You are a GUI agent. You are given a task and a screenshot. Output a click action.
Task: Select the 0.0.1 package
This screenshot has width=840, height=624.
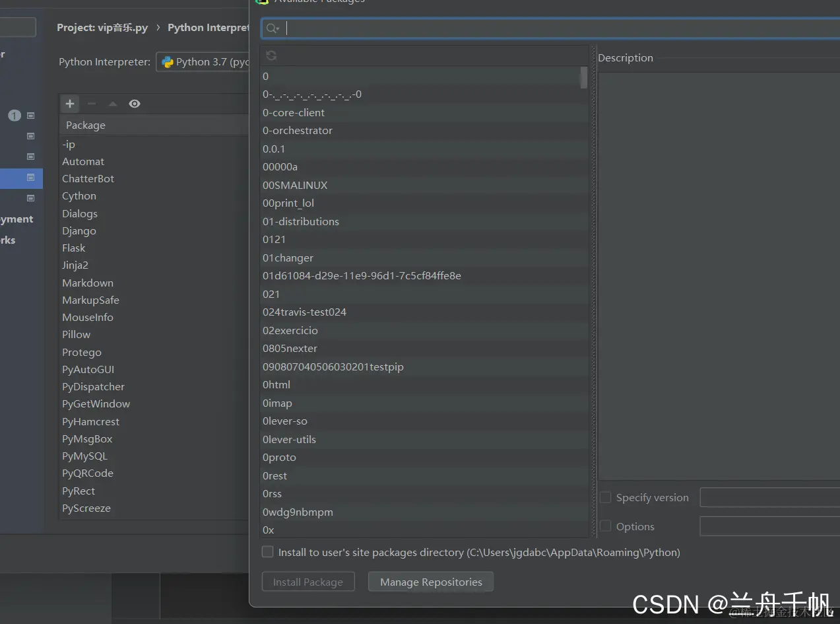[424, 149]
